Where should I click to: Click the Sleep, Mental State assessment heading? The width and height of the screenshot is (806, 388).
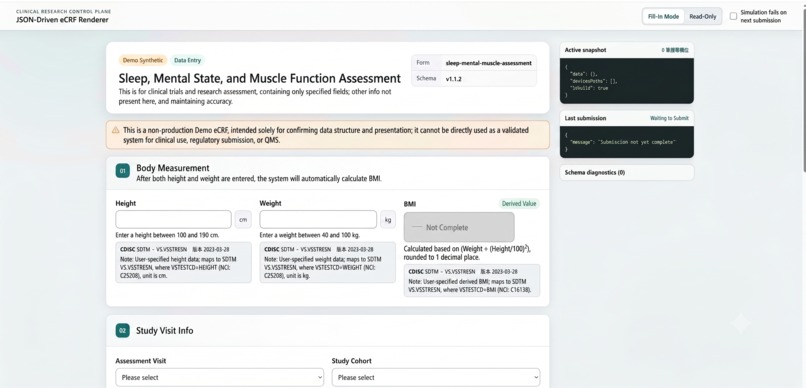260,78
